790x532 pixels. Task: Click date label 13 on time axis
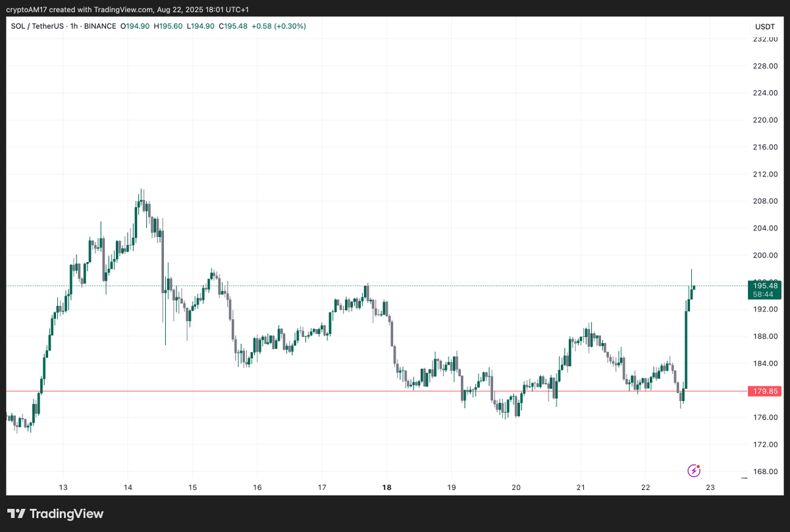tap(63, 487)
